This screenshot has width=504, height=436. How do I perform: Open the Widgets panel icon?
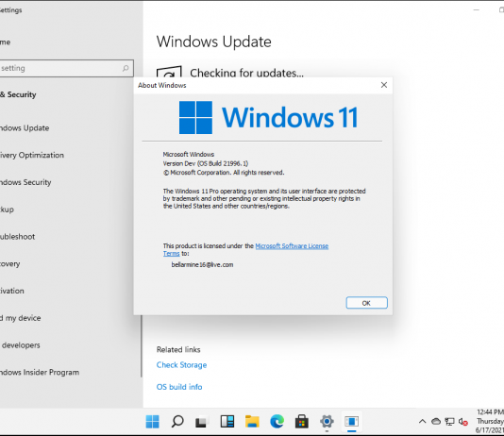click(x=227, y=422)
